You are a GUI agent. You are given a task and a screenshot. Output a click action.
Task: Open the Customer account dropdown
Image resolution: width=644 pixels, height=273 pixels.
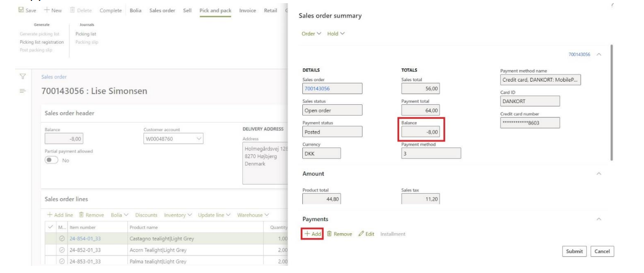tap(198, 139)
